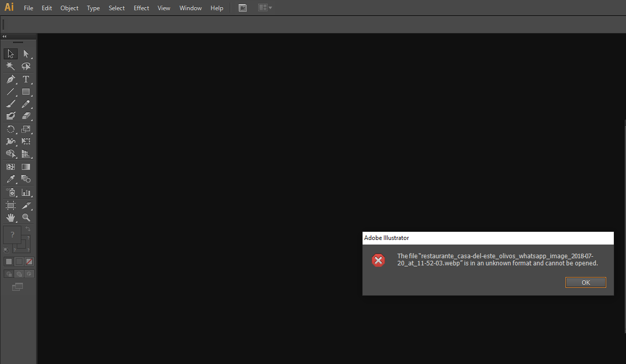Open the Window menu
This screenshot has width=626, height=364.
190,8
